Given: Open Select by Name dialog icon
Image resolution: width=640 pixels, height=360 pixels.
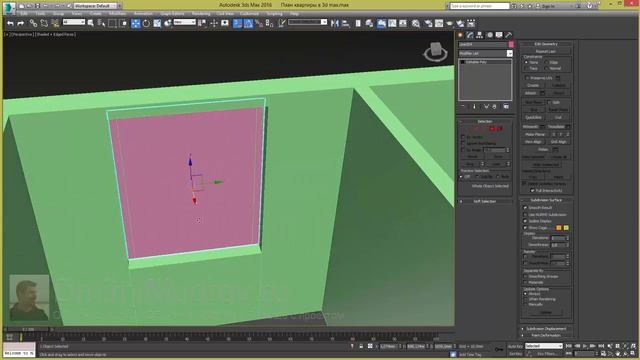Looking at the screenshot, I should tap(101, 24).
